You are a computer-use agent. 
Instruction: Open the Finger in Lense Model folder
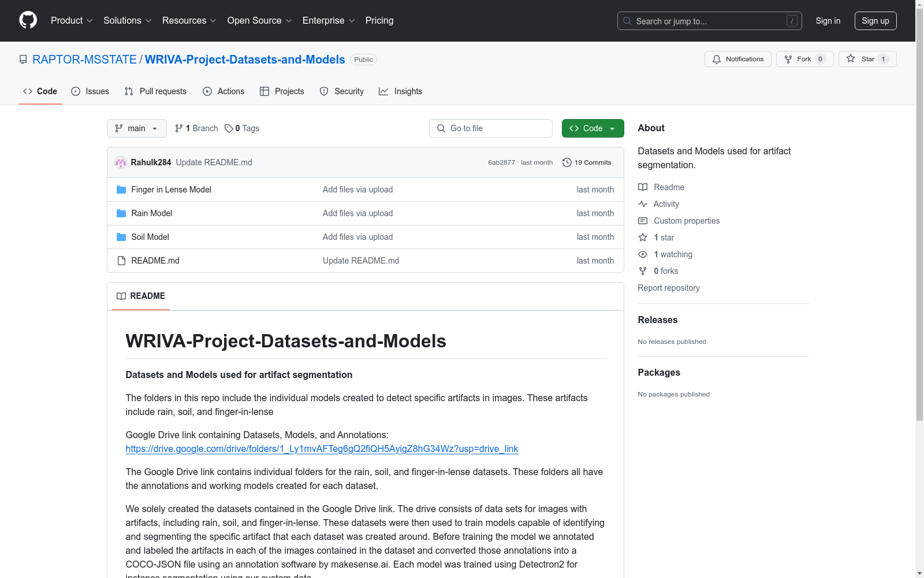point(171,190)
